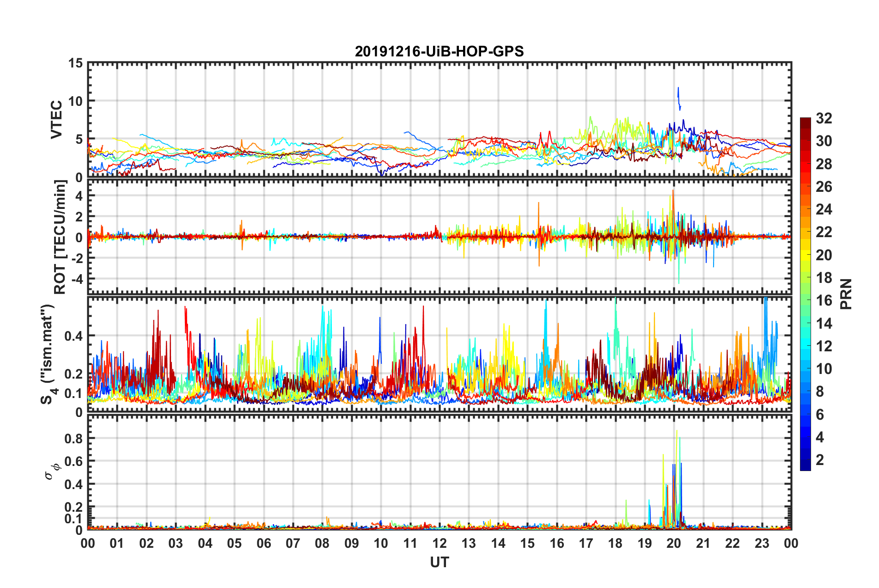
Task: Click UT hour tick 01
Action: click(x=117, y=543)
